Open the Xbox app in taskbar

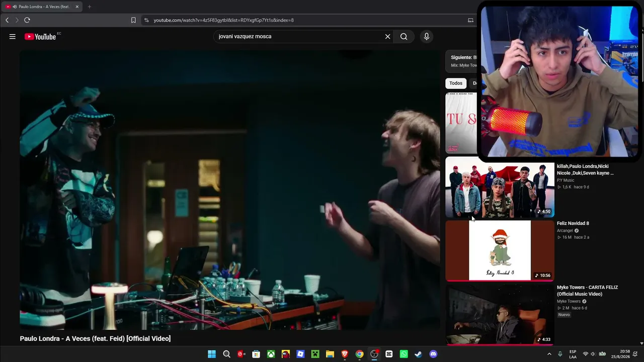click(x=271, y=354)
